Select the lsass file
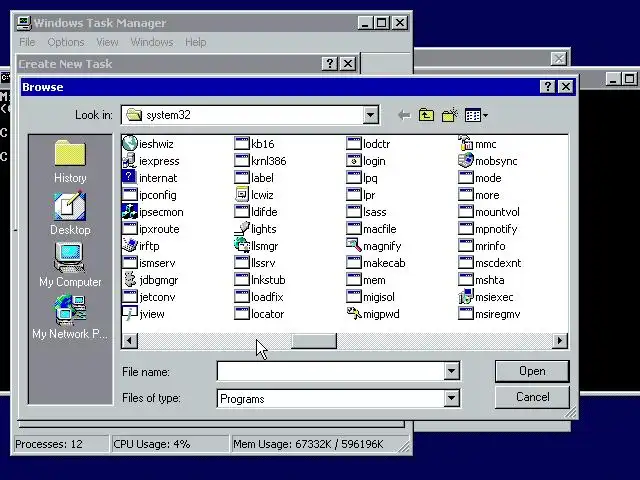This screenshot has height=480, width=640. coord(366,212)
